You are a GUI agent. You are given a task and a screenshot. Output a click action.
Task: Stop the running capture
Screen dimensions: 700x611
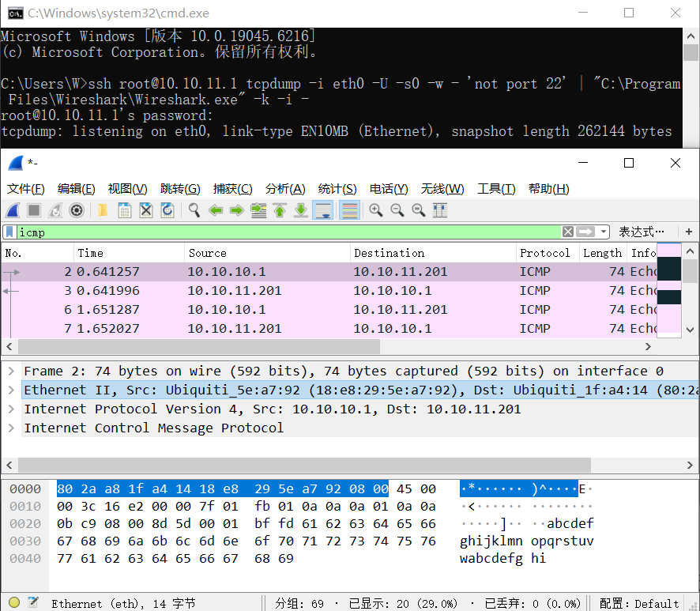[34, 210]
